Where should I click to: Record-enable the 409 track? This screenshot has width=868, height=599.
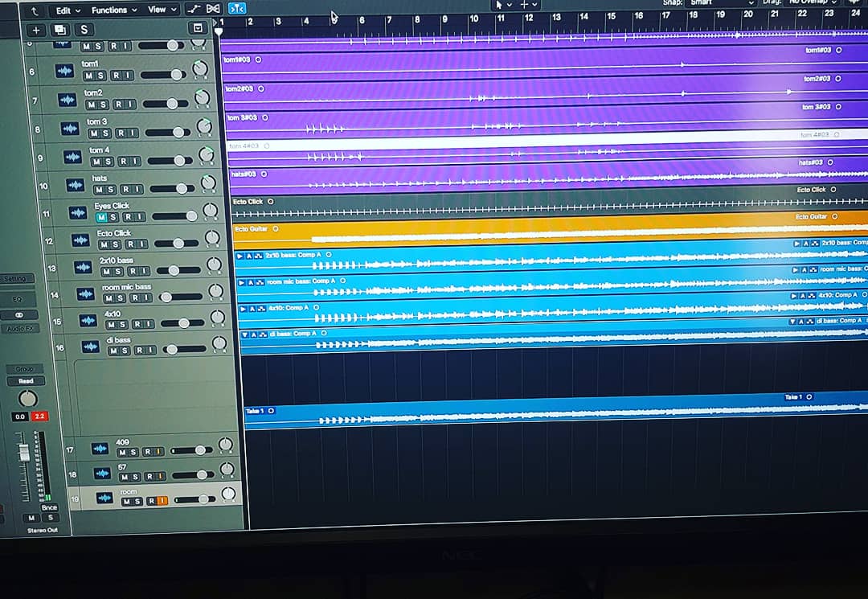(147, 452)
